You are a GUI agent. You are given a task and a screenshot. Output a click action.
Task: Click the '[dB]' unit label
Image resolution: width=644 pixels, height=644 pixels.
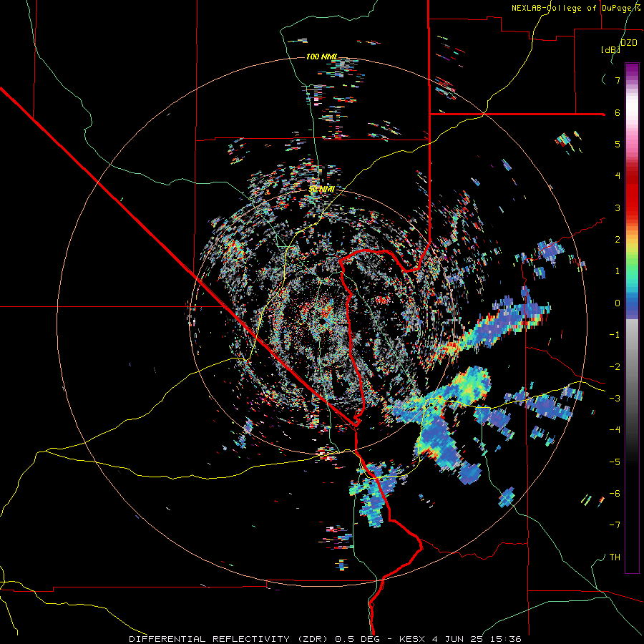click(610, 49)
